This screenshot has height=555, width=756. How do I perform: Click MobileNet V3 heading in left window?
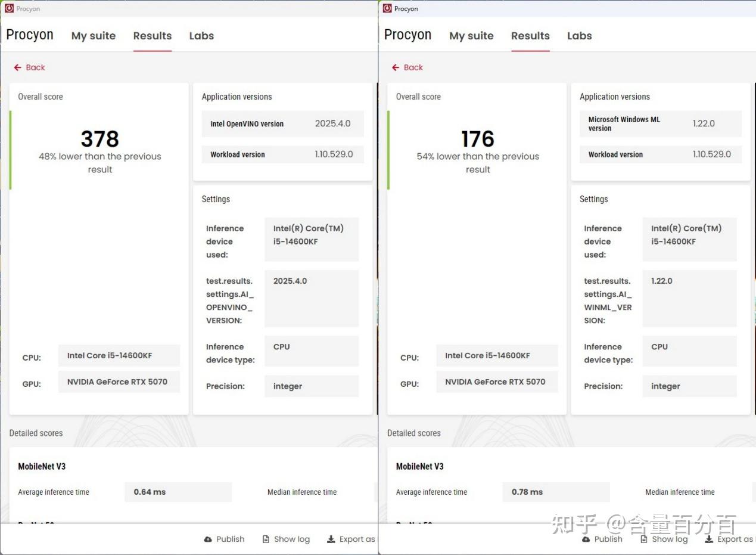(x=42, y=467)
